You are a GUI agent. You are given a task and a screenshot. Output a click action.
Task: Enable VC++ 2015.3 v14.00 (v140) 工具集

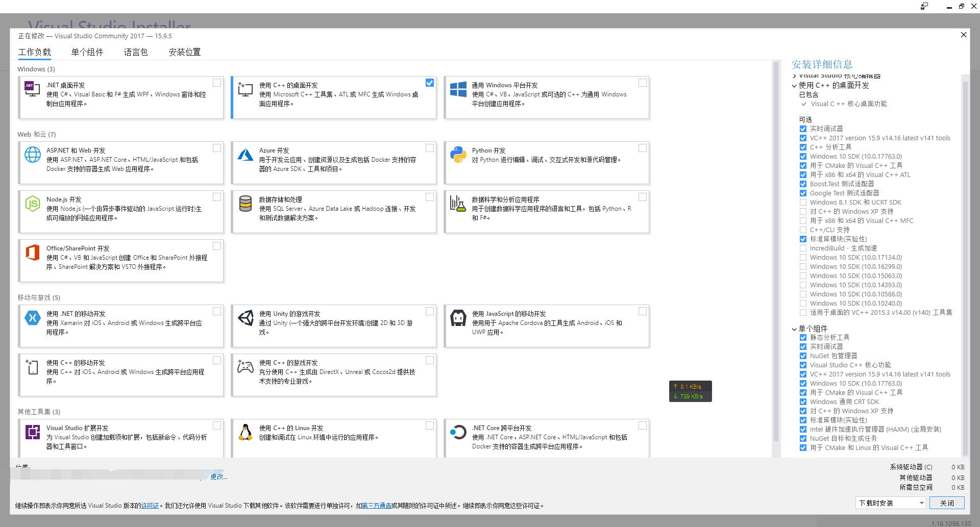[803, 313]
